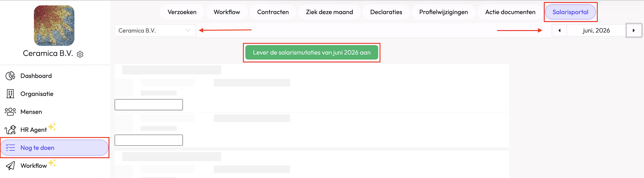The height and width of the screenshot is (178, 644).
Task: Select the Salarisportal tab
Action: (x=570, y=12)
